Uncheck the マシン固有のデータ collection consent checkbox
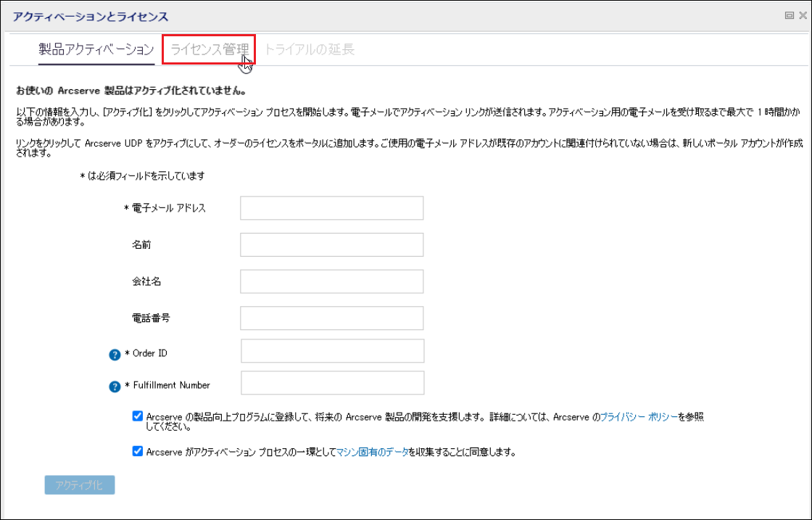 (138, 451)
